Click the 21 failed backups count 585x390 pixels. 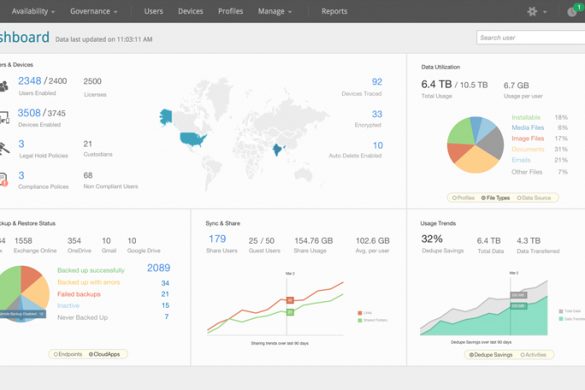[x=165, y=294]
